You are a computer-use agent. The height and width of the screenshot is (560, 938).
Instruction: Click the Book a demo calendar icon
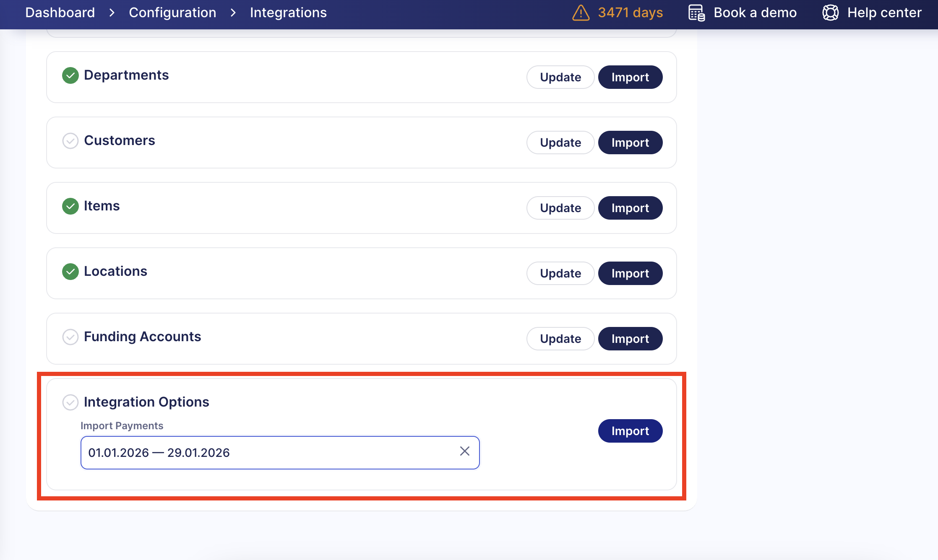pos(696,13)
